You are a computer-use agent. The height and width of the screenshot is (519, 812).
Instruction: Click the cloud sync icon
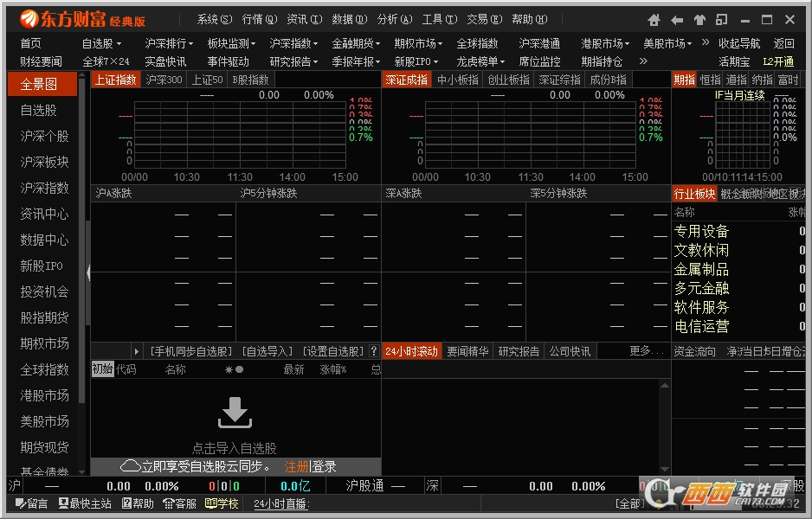[x=130, y=466]
